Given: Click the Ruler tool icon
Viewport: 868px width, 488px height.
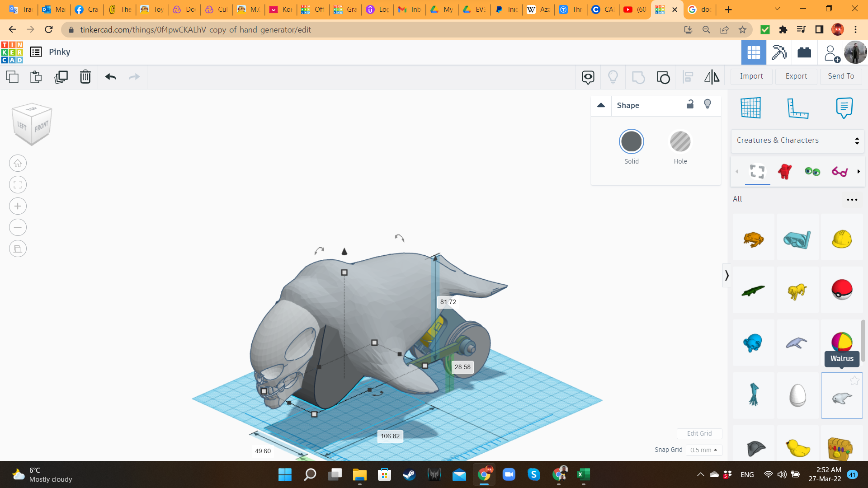Looking at the screenshot, I should pyautogui.click(x=797, y=108).
